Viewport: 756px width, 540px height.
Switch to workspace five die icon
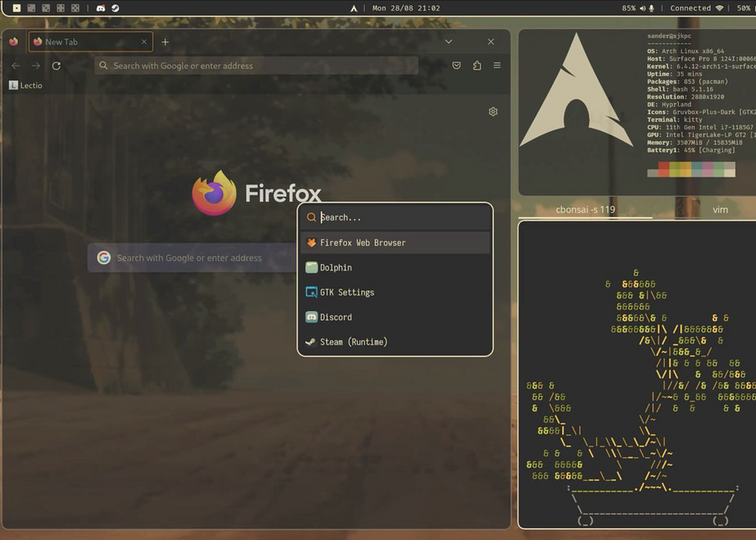(x=75, y=7)
